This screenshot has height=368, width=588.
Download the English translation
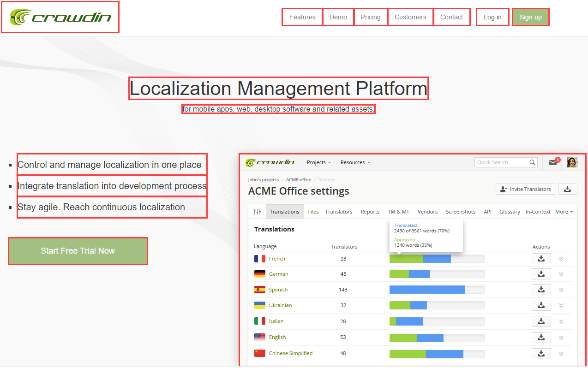[541, 337]
